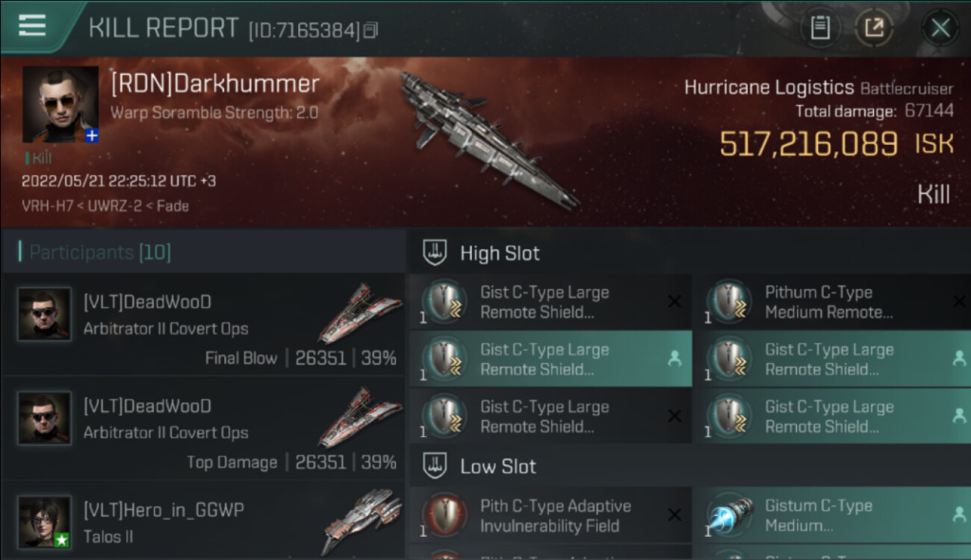The width and height of the screenshot is (971, 560).
Task: Close the kill report window
Action: 940,29
